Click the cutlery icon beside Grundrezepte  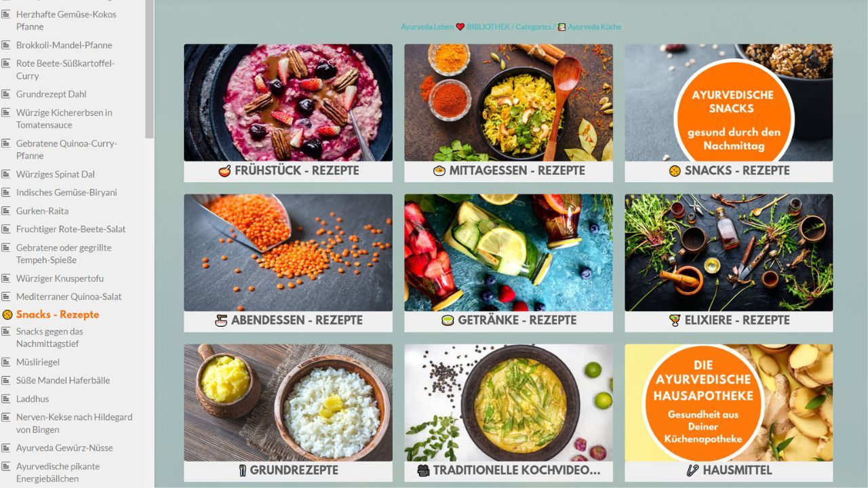(243, 470)
